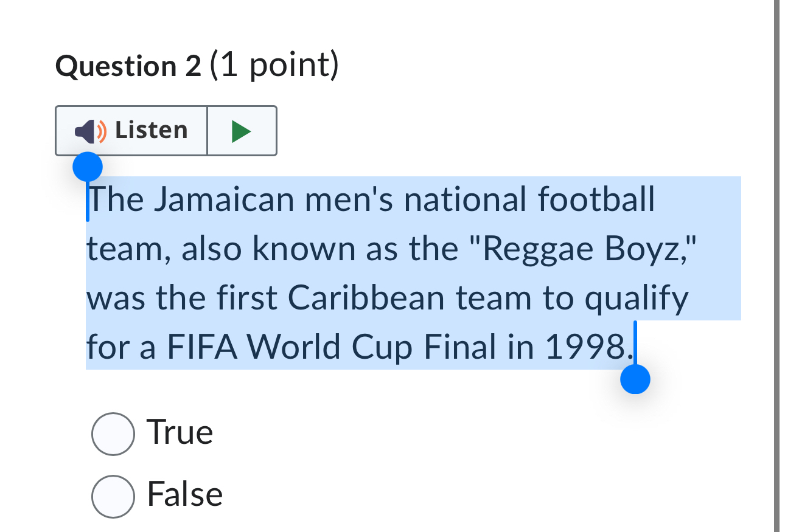Viewport: 785px width, 532px height.
Task: Start text-to-speech with the Listen speaker icon
Action: 89,130
